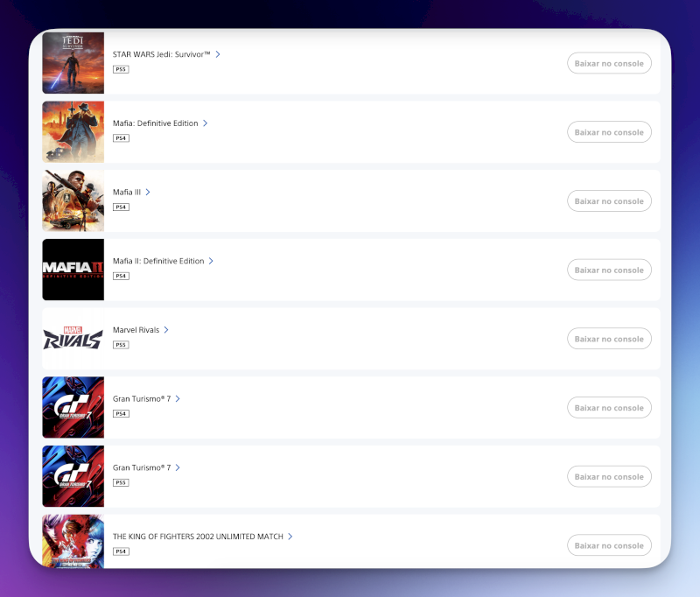Screen dimensions: 700x597
Task: Download STAR WARS Jedi: Survivor to console
Action: [x=609, y=63]
